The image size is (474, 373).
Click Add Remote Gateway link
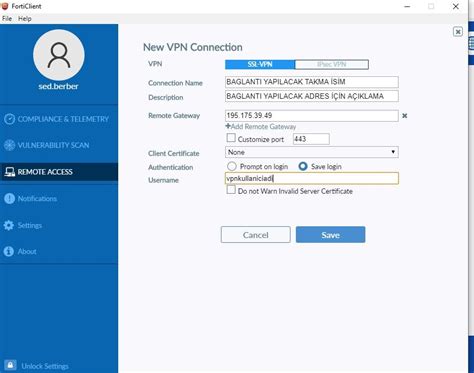(261, 127)
